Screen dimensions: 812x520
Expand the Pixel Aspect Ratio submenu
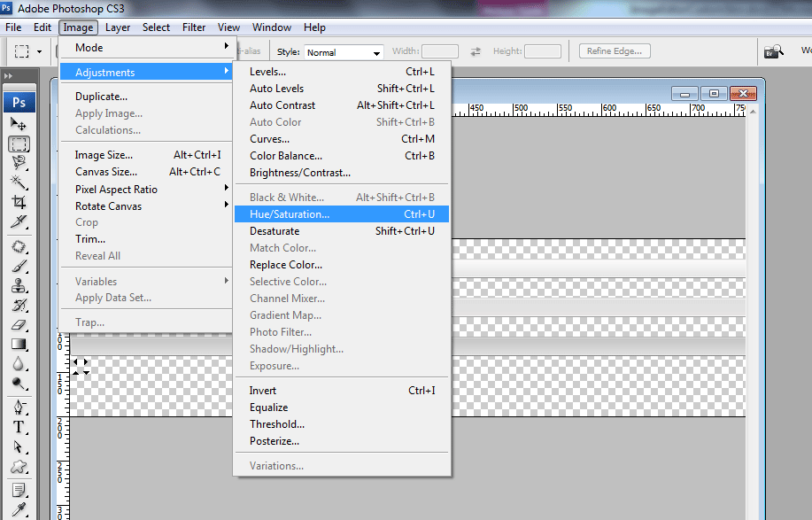[x=148, y=190]
